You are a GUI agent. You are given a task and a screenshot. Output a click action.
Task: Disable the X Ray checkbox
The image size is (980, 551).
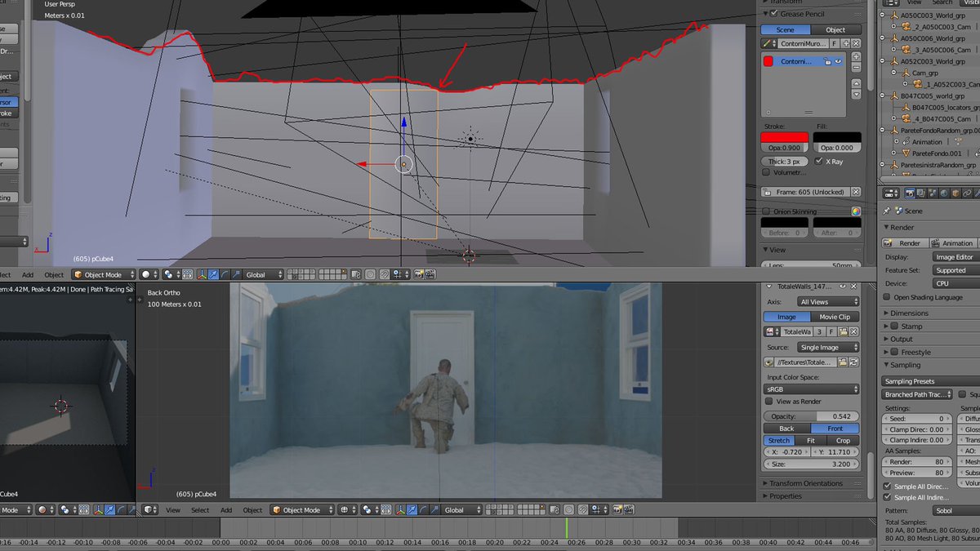click(x=819, y=162)
